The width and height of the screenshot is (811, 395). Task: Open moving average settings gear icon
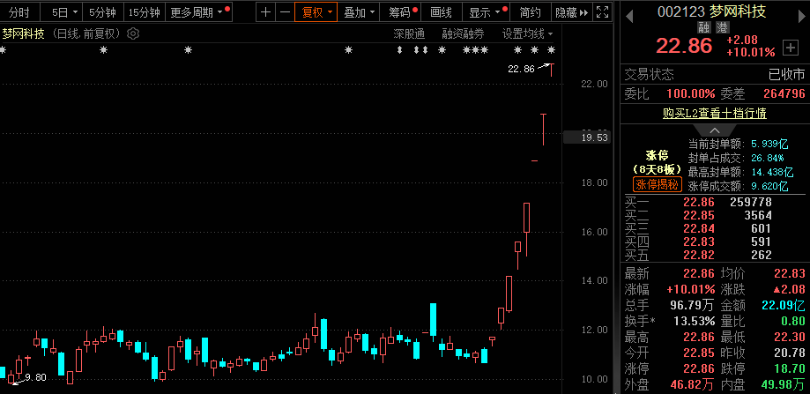133,34
